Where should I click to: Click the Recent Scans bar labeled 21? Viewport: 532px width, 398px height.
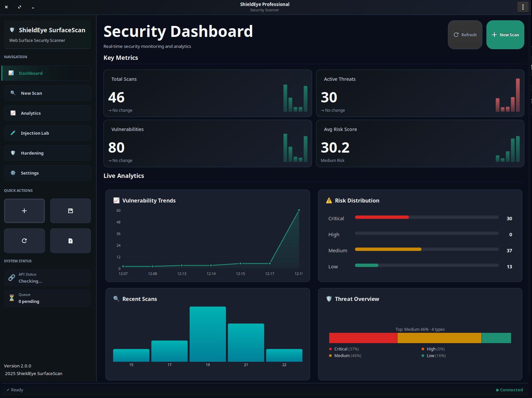[246, 342]
